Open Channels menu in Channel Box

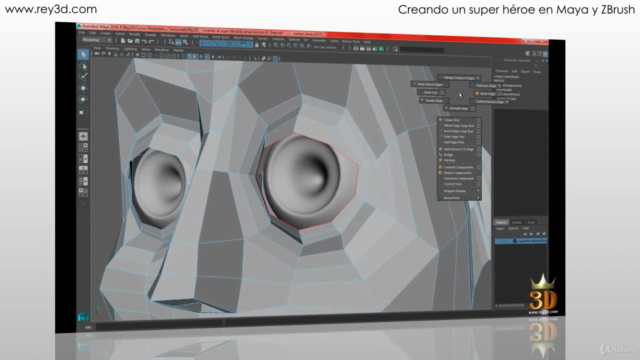[502, 71]
